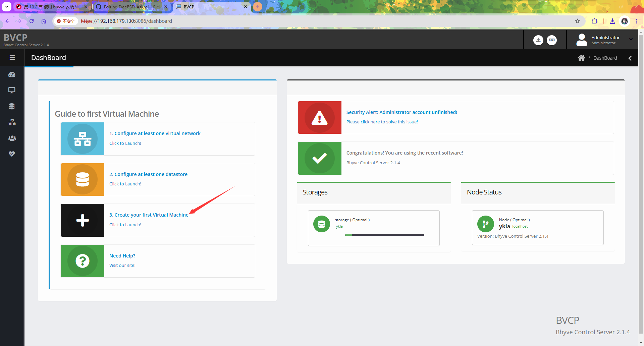Screen dimensions: 644x346
Task: Click the red security alert warning icon
Action: pyautogui.click(x=319, y=118)
